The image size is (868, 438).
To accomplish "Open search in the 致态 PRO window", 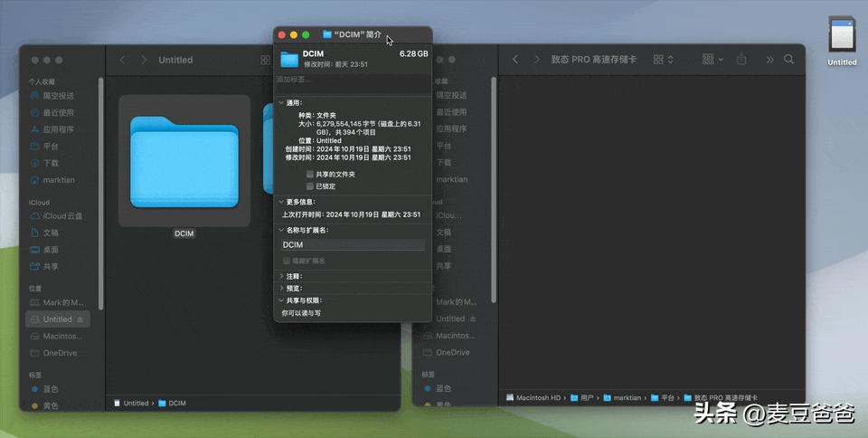I will pos(788,59).
